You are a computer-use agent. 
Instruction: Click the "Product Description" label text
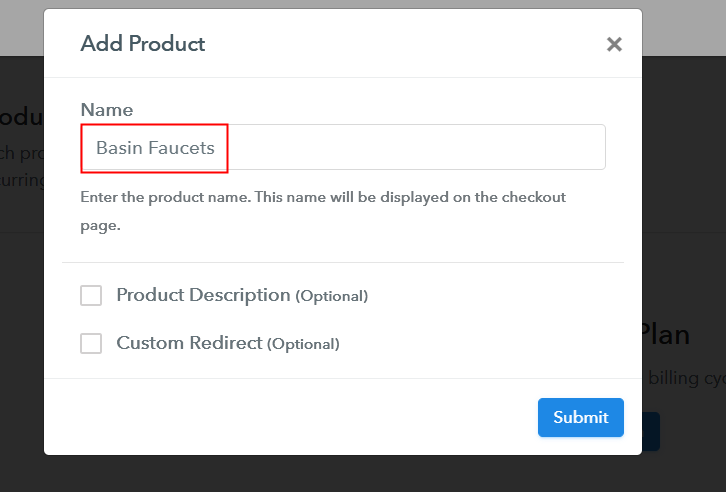click(x=203, y=295)
